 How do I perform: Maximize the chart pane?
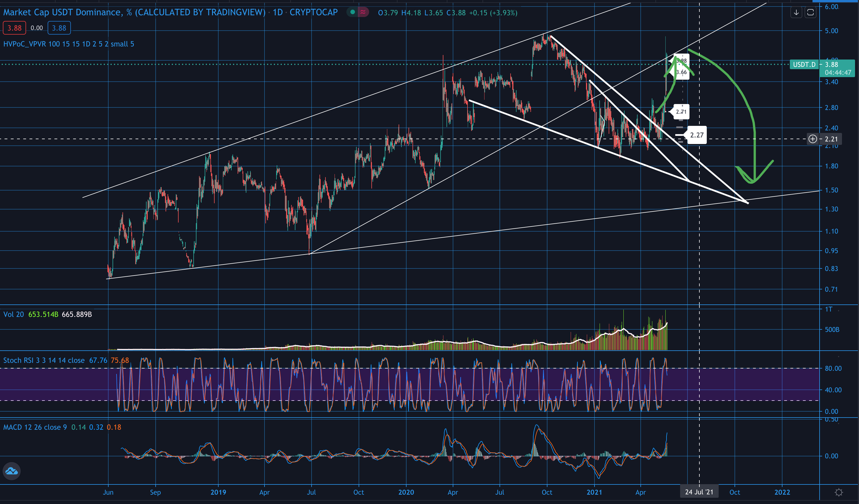tap(810, 12)
